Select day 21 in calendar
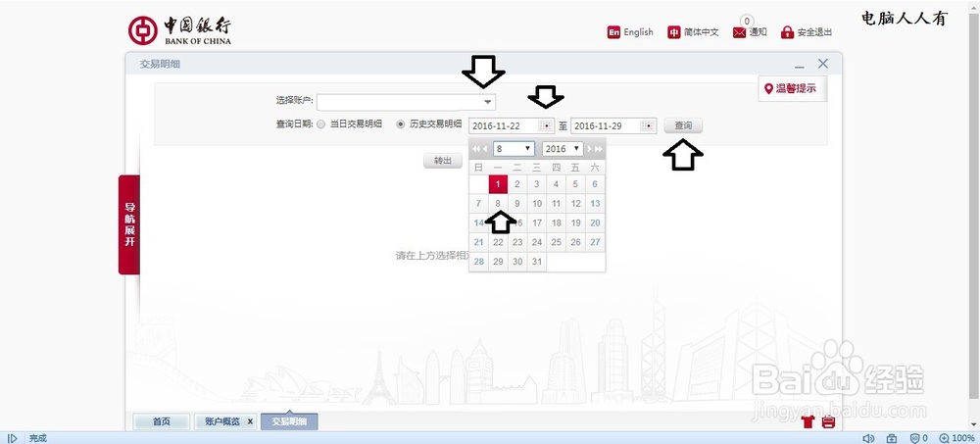This screenshot has height=444, width=980. [479, 242]
